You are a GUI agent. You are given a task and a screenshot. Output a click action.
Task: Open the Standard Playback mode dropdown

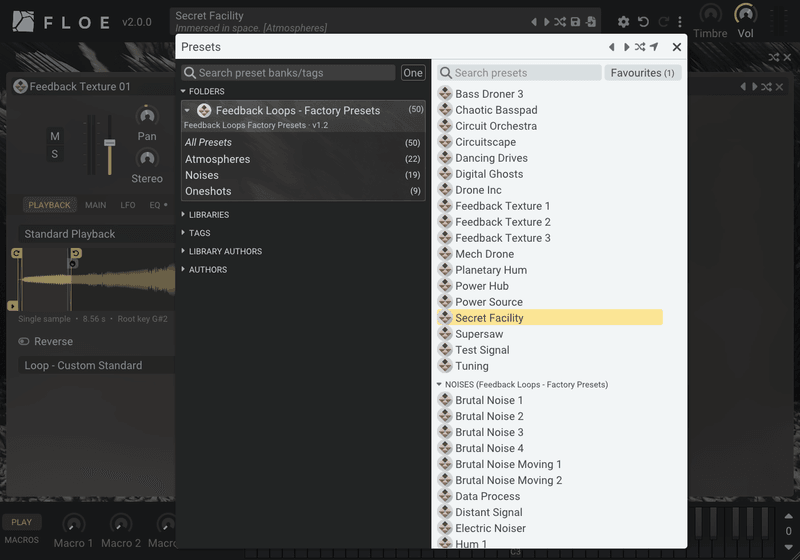point(97,234)
